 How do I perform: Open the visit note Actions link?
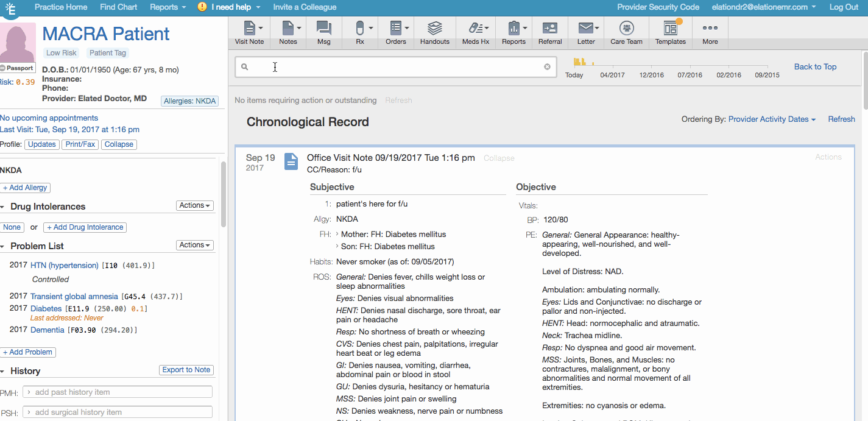(x=828, y=157)
